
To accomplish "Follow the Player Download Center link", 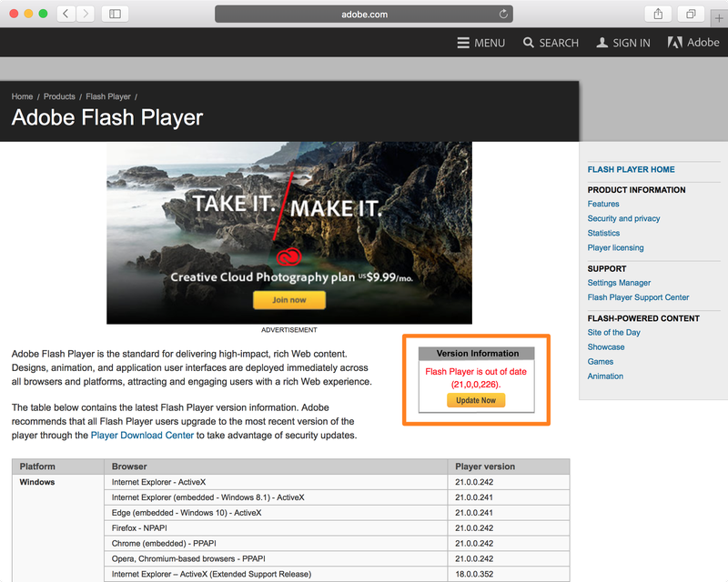I will pos(142,436).
